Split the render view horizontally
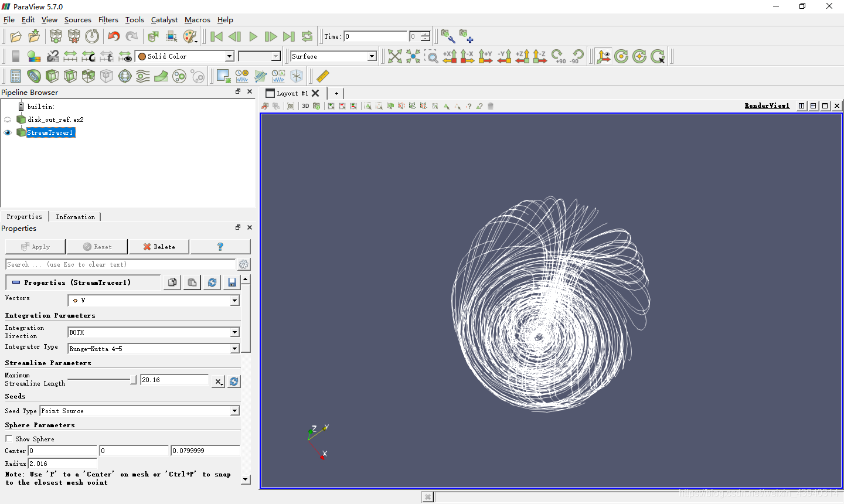 (802, 106)
